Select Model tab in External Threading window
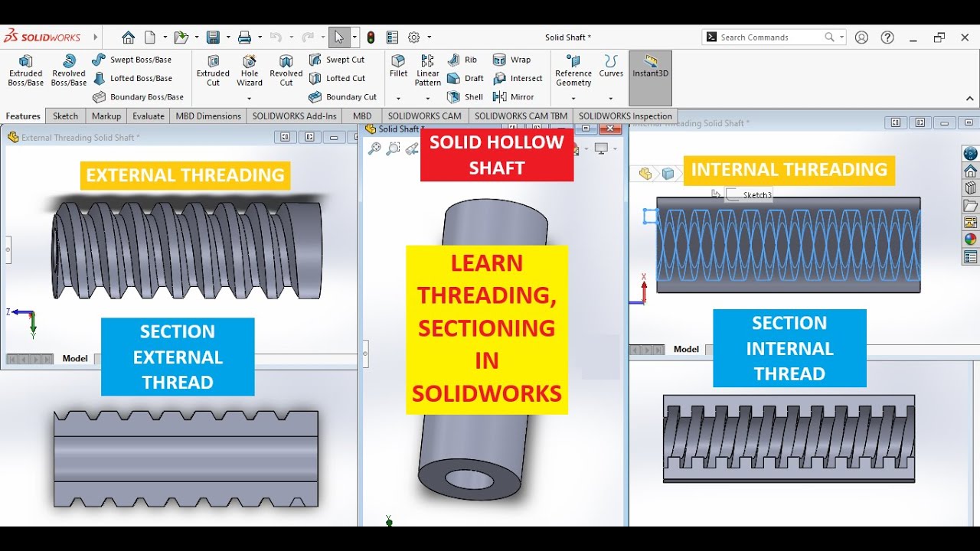The height and width of the screenshot is (551, 980). 75,358
